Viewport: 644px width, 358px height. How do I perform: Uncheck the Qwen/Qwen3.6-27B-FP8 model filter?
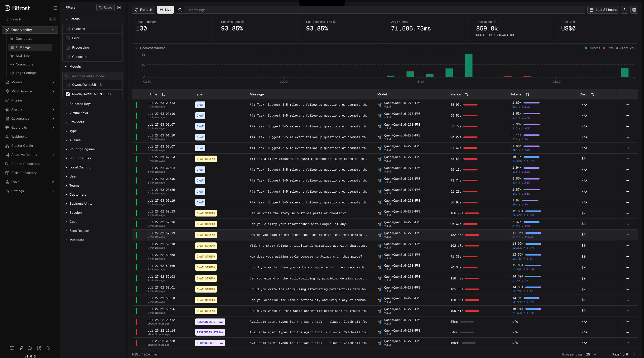[68, 94]
